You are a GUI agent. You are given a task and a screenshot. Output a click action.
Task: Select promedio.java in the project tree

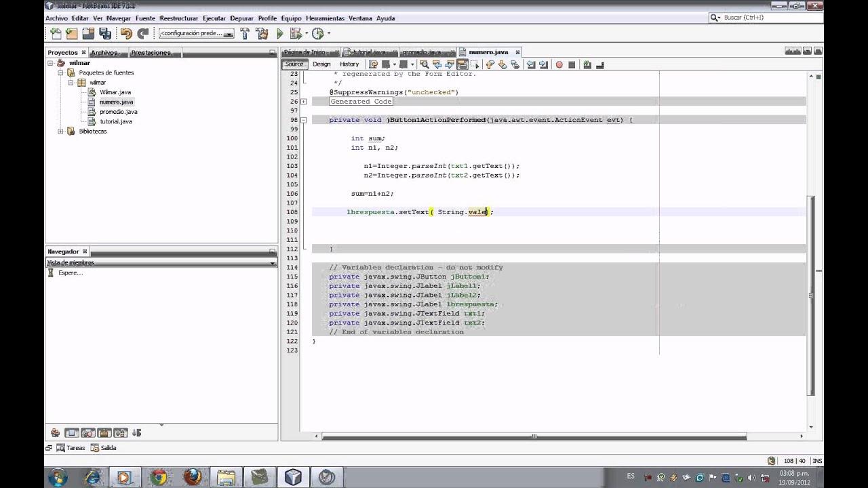coord(119,112)
